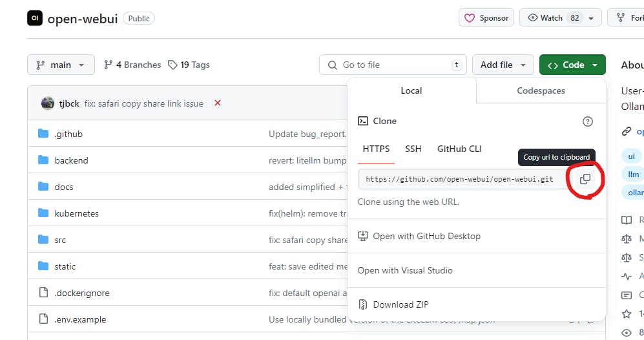Click the 'feat: save edited' commit message
This screenshot has width=644, height=340.
pos(307,266)
